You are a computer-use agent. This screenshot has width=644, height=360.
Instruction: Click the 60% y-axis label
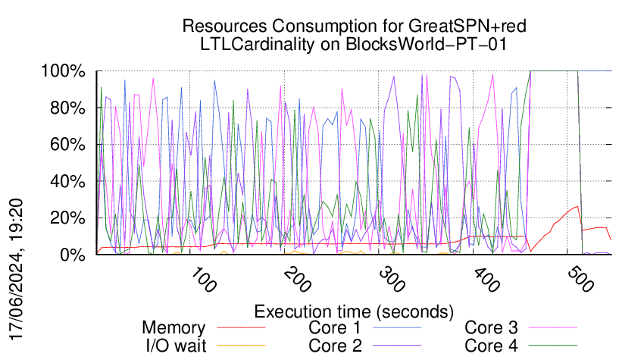67,145
